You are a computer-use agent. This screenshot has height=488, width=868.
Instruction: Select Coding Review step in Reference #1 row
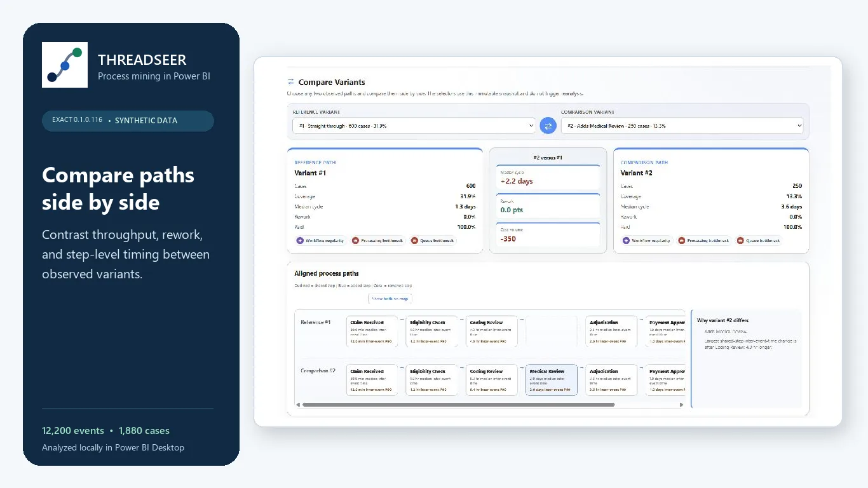(x=491, y=332)
